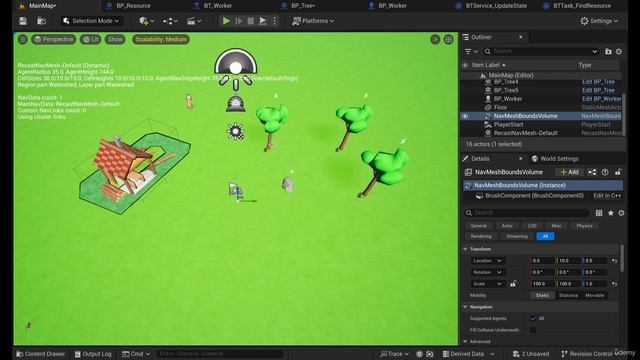Toggle the Supported Agents All checkbox
Screen dimensions: 640x360
(533, 318)
